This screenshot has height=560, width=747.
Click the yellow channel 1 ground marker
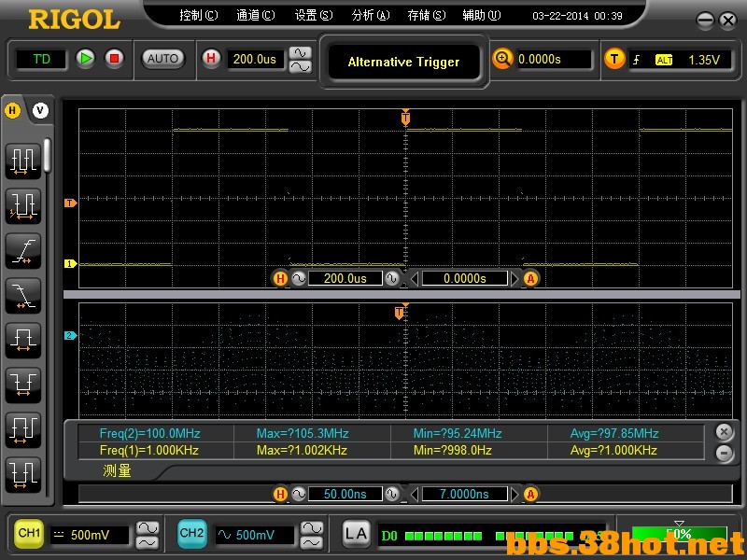pyautogui.click(x=71, y=264)
